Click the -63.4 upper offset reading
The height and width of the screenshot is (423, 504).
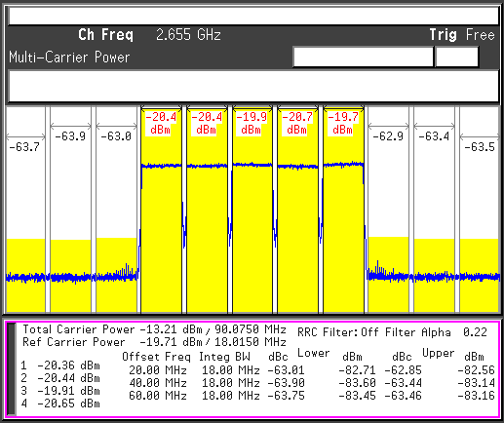434,136
